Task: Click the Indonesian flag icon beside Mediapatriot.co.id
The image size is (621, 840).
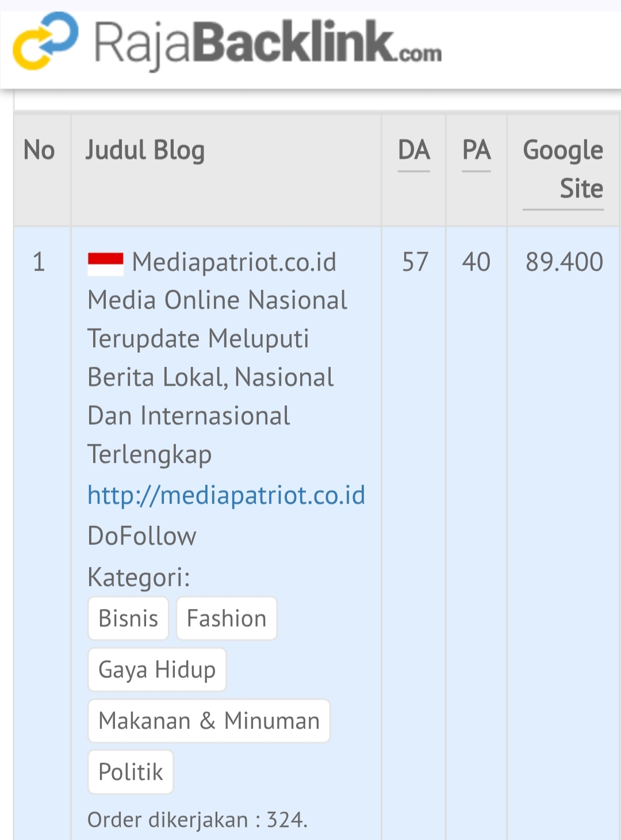Action: click(x=105, y=264)
